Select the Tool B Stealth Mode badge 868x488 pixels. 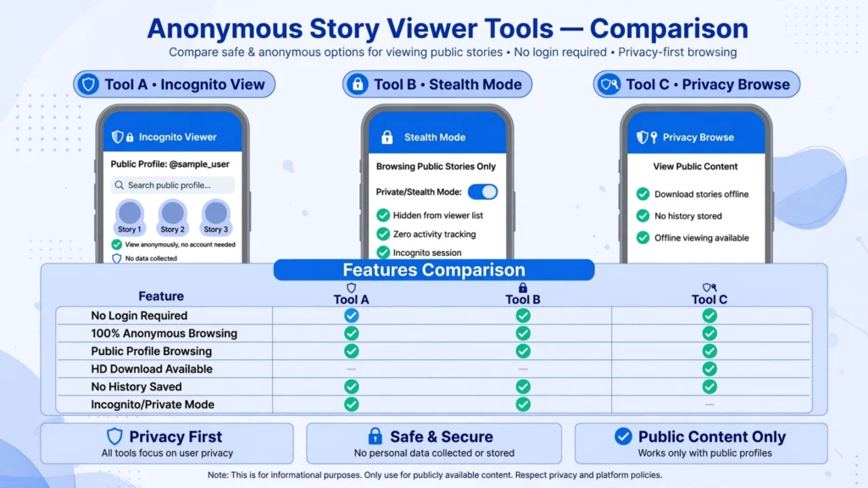point(437,84)
